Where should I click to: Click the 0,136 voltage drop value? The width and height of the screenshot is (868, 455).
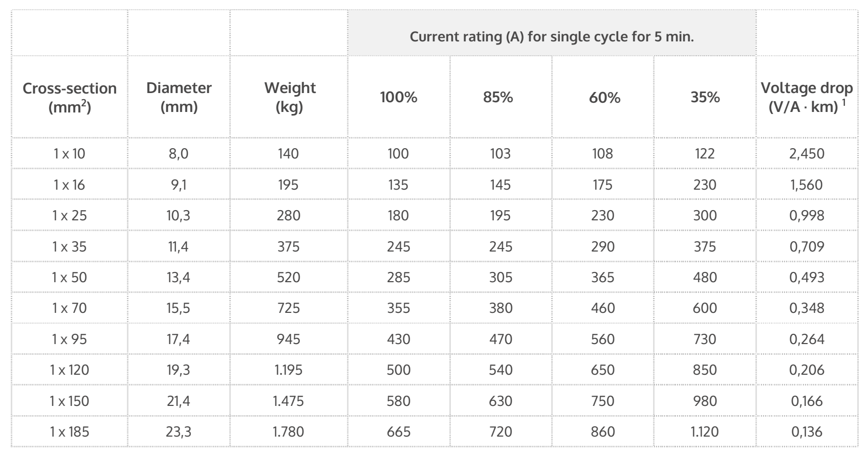pyautogui.click(x=807, y=431)
